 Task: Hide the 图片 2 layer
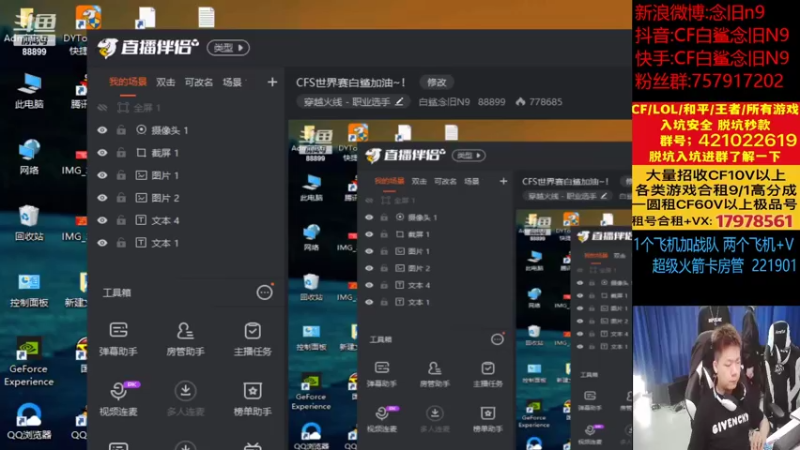coord(103,197)
